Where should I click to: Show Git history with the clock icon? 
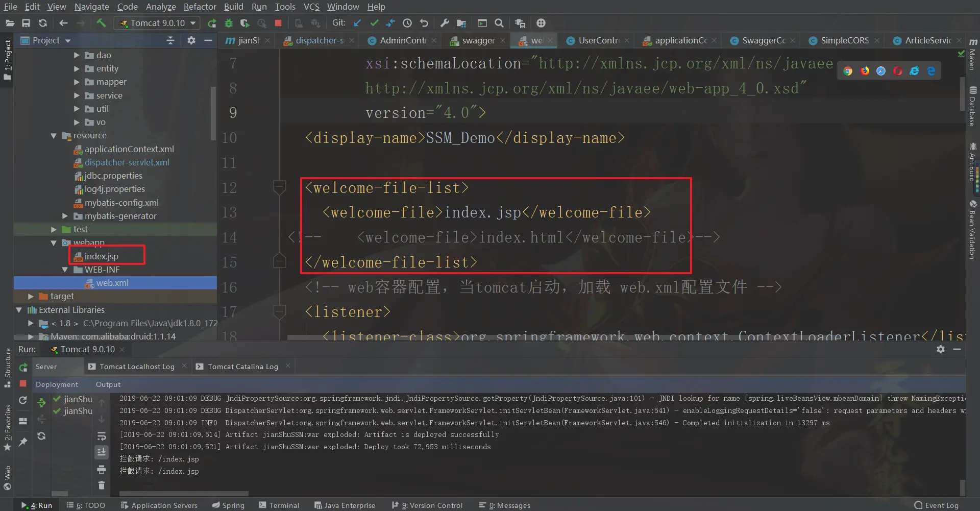(407, 23)
